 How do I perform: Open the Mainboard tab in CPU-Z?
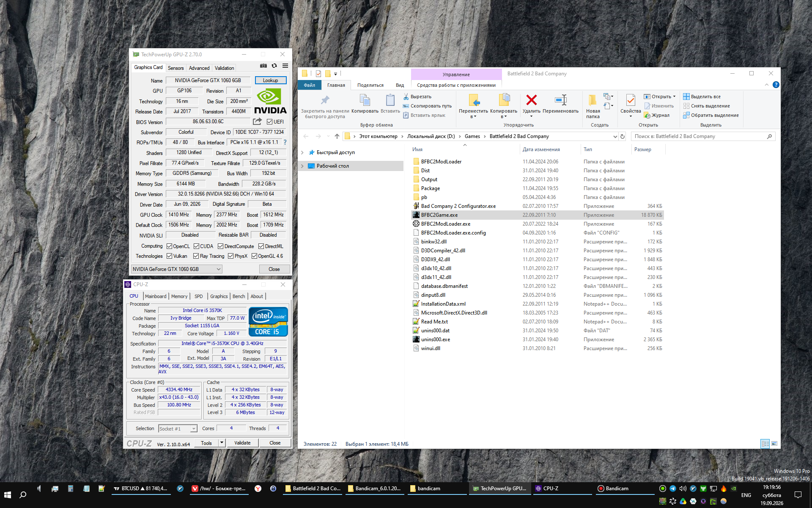pyautogui.click(x=156, y=296)
